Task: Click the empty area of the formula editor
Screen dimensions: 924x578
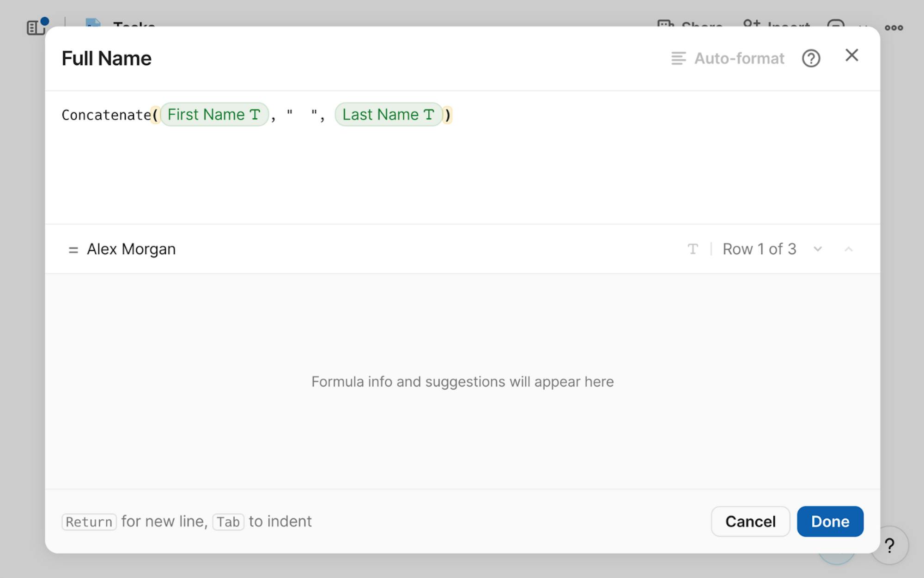Action: pos(462,180)
